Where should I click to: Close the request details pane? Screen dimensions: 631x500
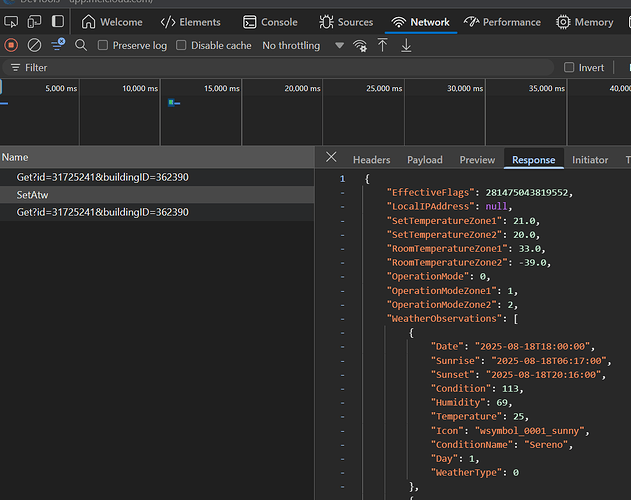coord(331,157)
